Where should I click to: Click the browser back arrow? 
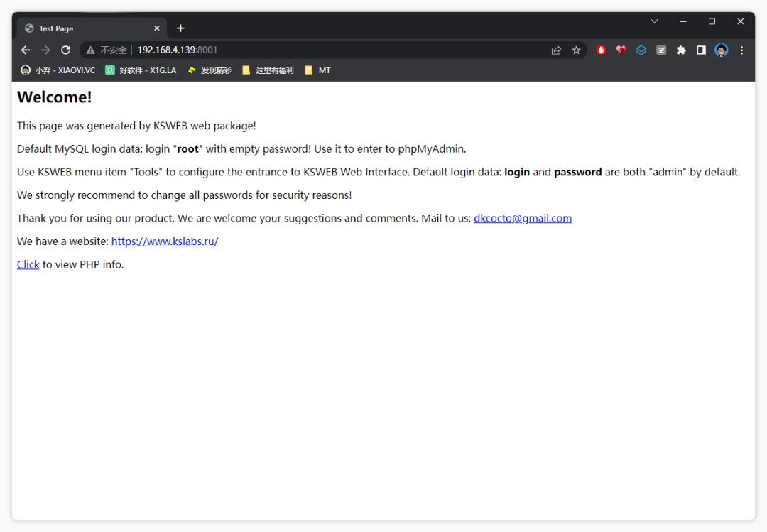26,50
